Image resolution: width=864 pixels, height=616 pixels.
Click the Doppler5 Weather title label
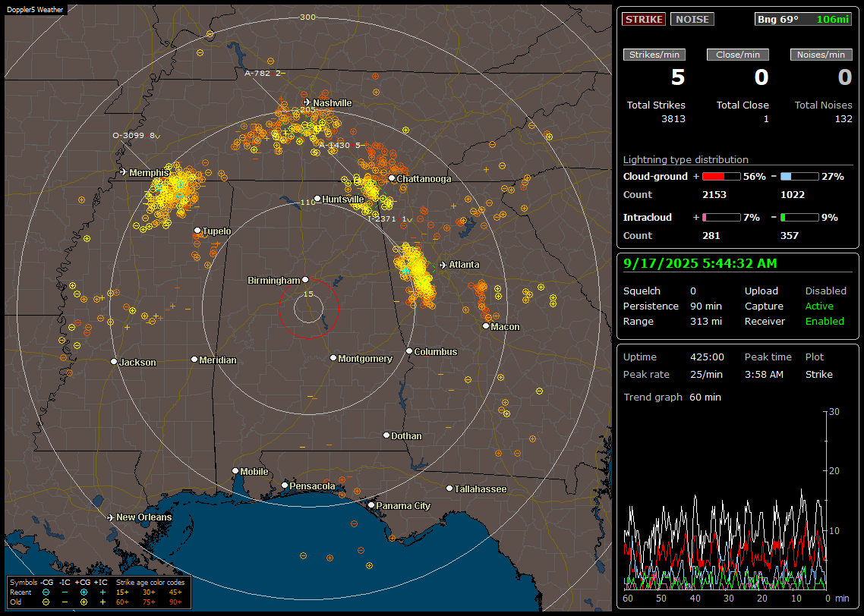click(x=35, y=10)
